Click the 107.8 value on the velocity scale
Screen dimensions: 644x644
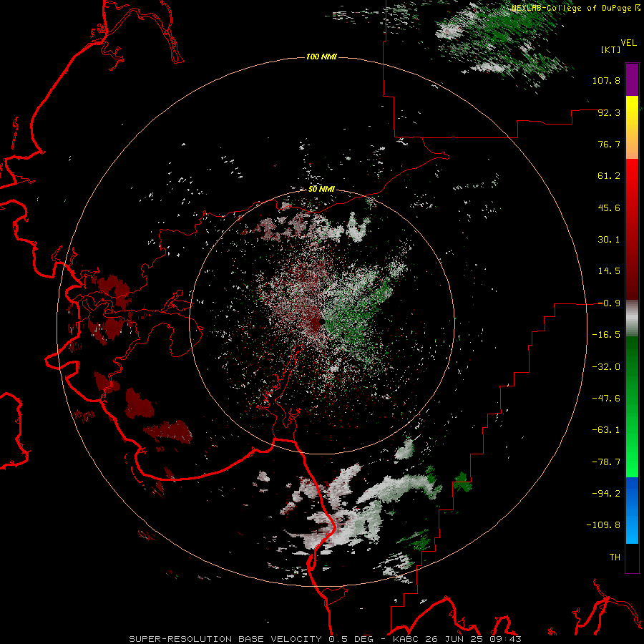606,80
